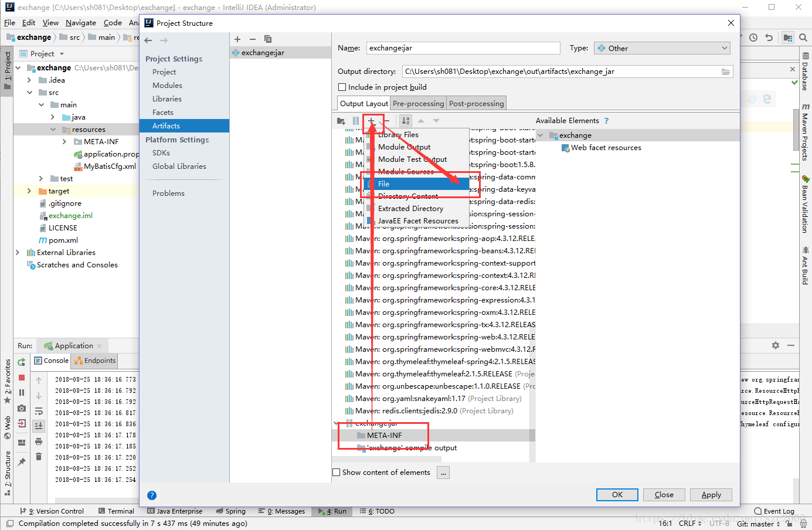Click the OK button
The height and width of the screenshot is (530, 812).
(617, 495)
